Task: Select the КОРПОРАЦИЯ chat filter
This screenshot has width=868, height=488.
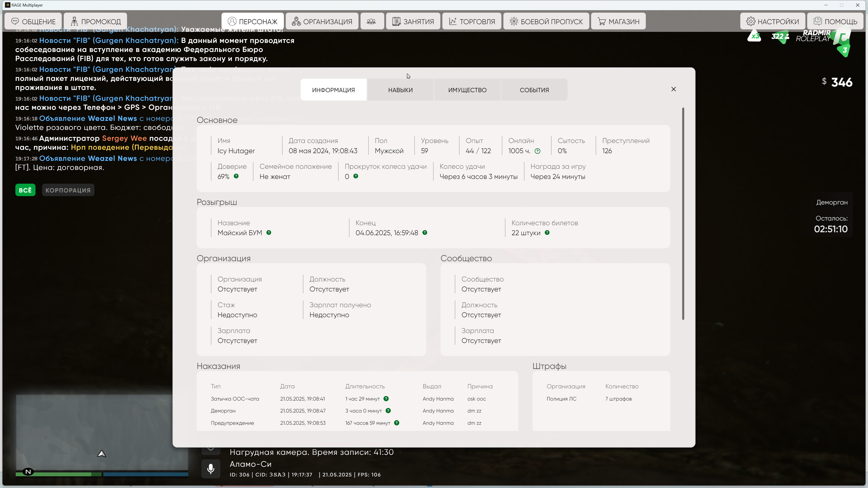Action: pos(68,190)
